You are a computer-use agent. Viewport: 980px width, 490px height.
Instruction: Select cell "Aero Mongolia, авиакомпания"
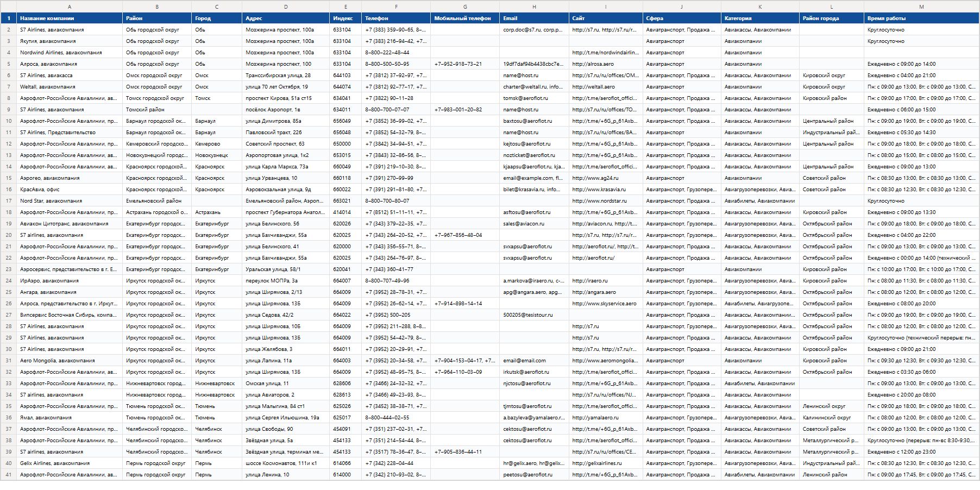click(x=70, y=361)
